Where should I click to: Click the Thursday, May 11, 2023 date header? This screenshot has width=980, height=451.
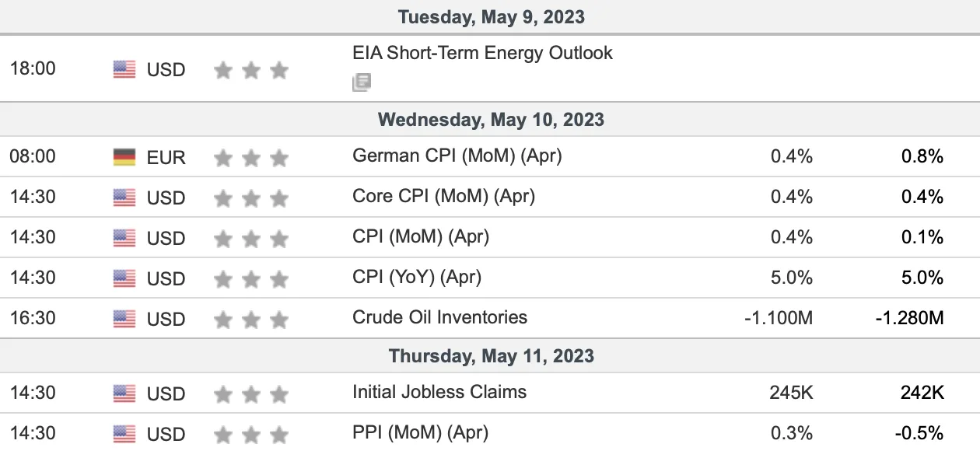(x=492, y=356)
